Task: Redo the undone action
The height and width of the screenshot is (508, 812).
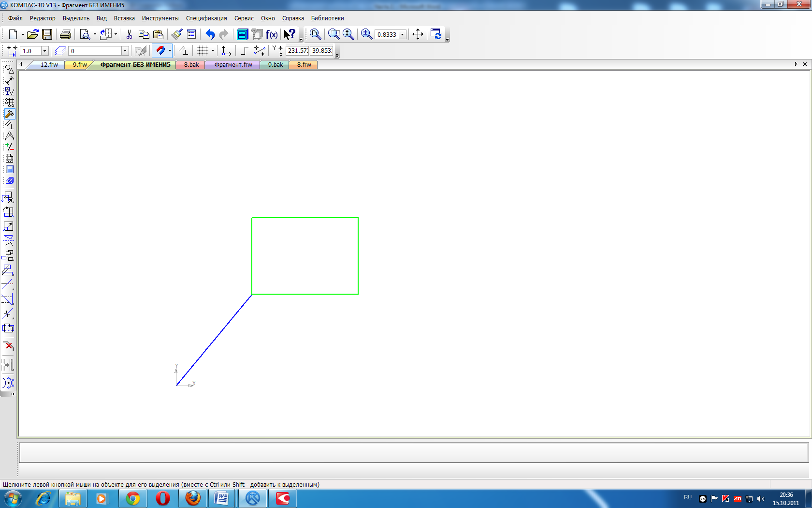Action: 224,34
